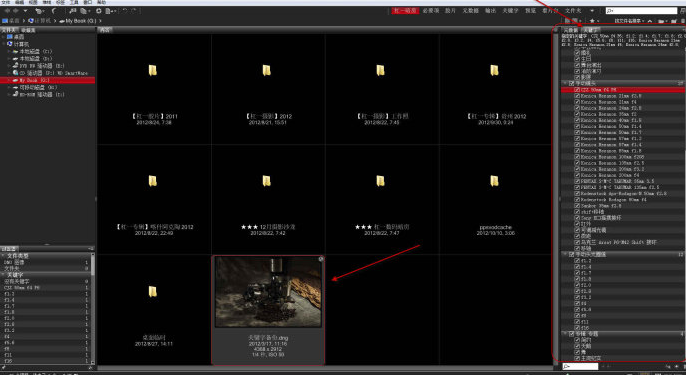Switch to the 输出 workspace
The image size is (686, 375).
coord(490,11)
